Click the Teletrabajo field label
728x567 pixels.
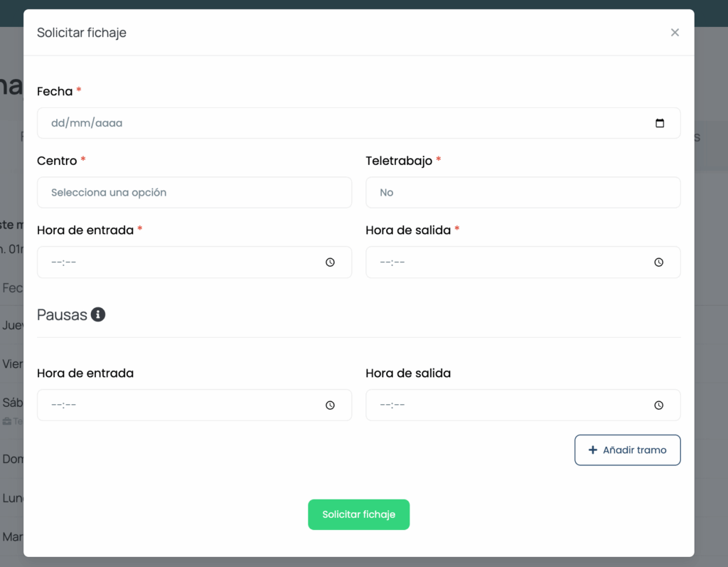399,161
